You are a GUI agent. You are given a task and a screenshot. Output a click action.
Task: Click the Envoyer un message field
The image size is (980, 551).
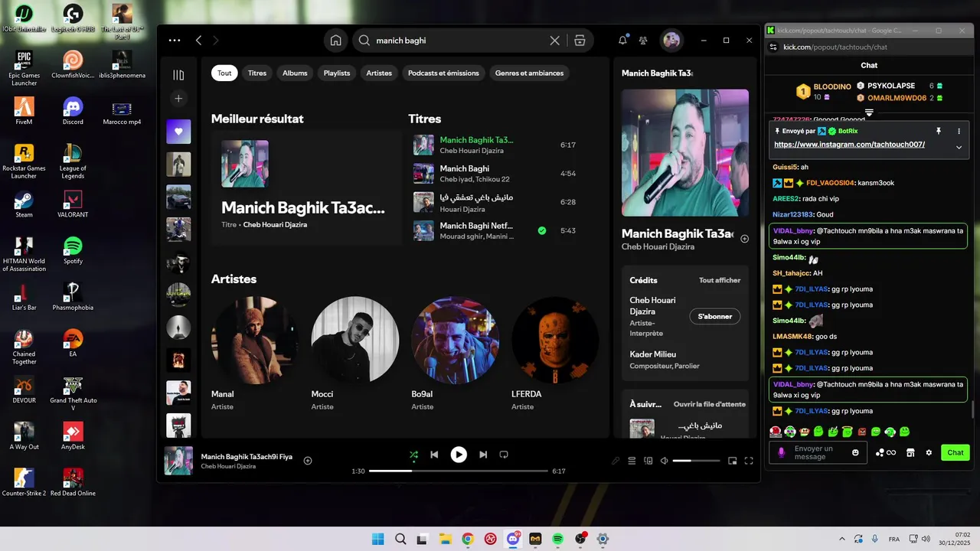click(818, 452)
